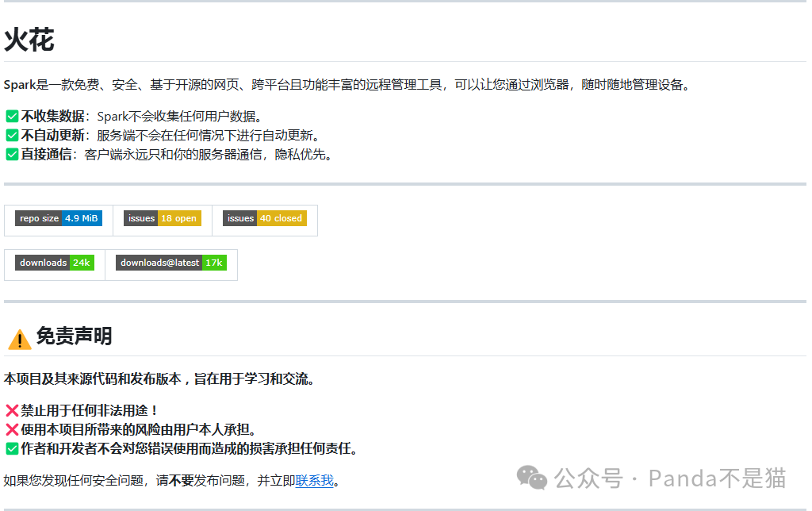This screenshot has width=812, height=511.
Task: Click the green check icon before 不自动更新
Action: click(x=12, y=136)
